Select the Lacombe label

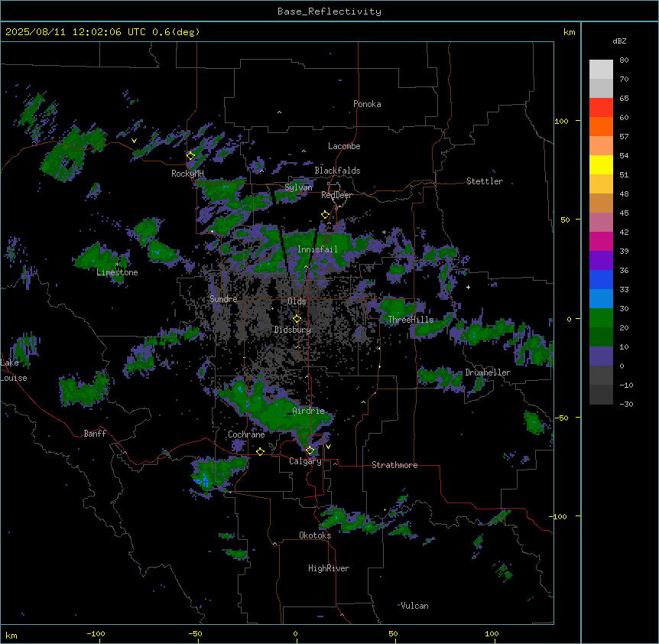pyautogui.click(x=344, y=146)
